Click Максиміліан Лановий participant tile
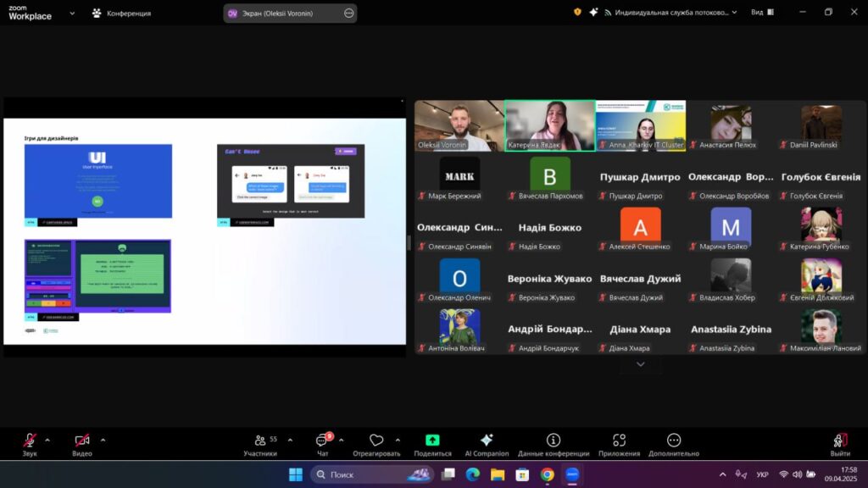This screenshot has width=868, height=488. coord(821,330)
